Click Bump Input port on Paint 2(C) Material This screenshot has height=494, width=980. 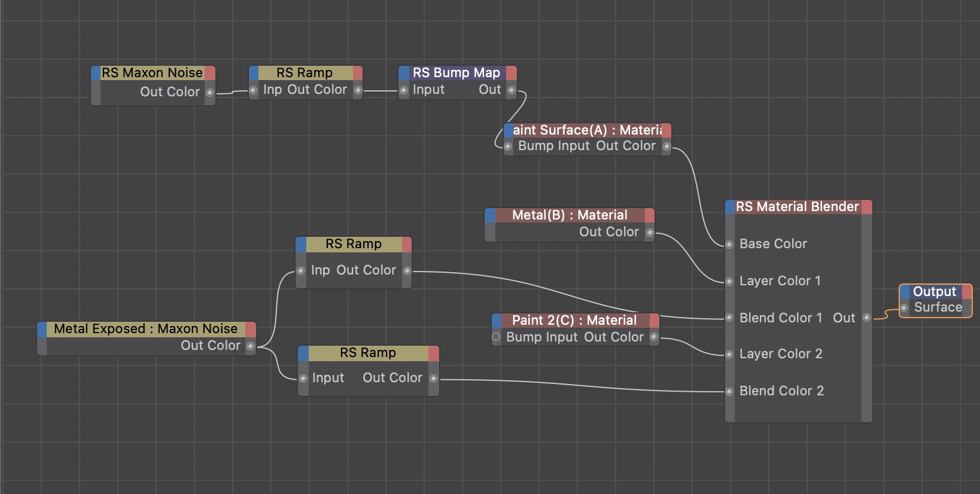click(496, 337)
